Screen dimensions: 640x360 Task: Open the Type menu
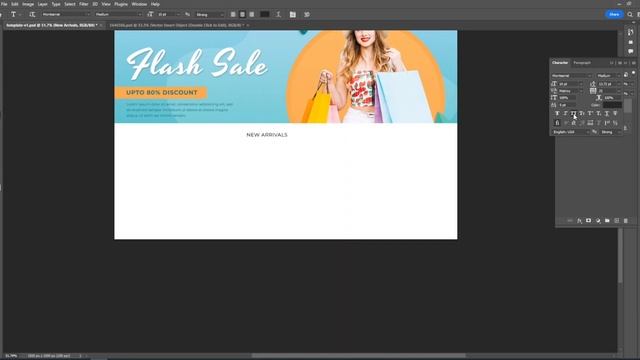[x=56, y=4]
